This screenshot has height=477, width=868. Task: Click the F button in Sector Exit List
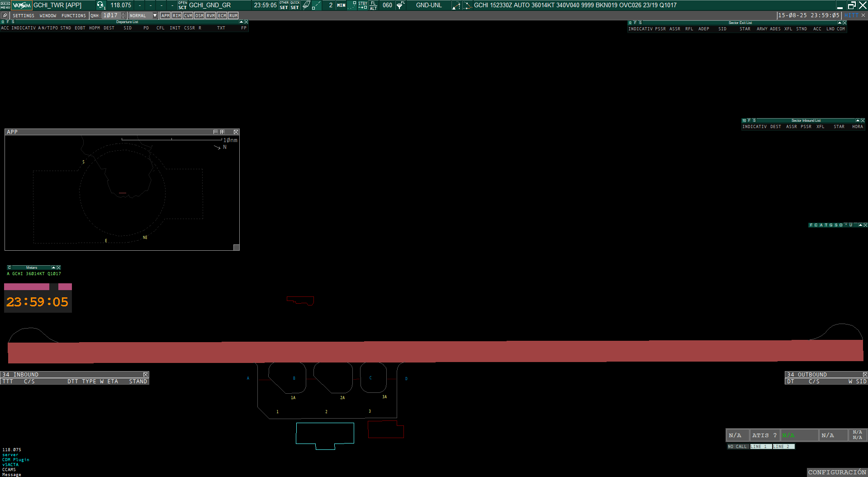[635, 23]
